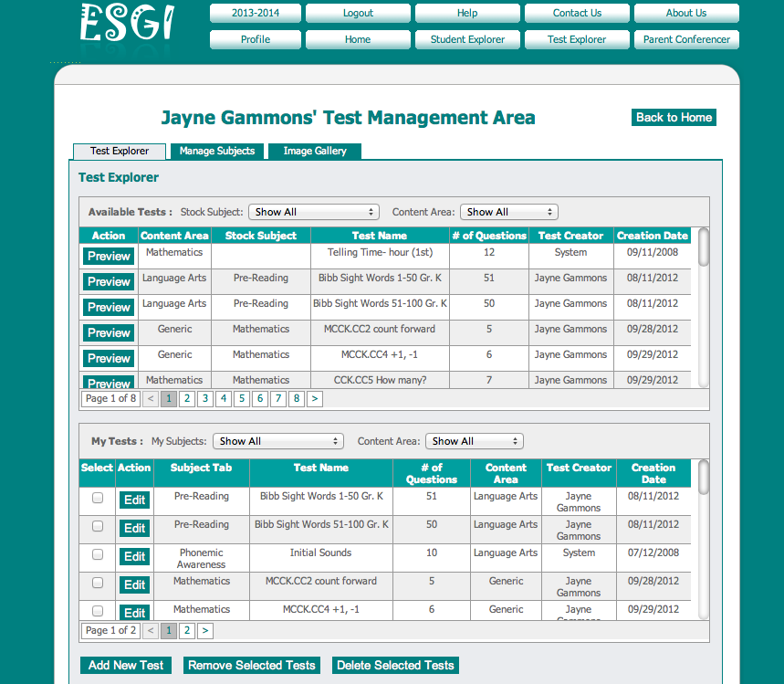Open the My Subjects dropdown
Screen dimensions: 784x684
(278, 441)
